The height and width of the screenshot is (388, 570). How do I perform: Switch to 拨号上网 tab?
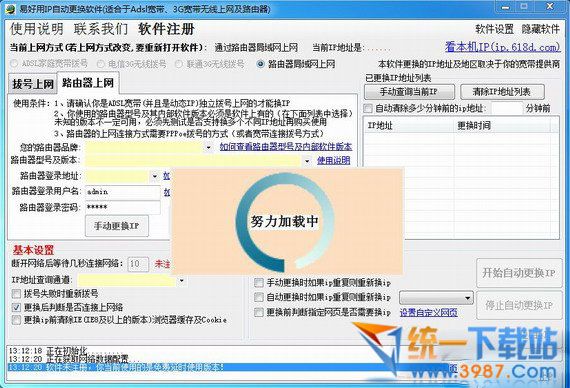[33, 84]
